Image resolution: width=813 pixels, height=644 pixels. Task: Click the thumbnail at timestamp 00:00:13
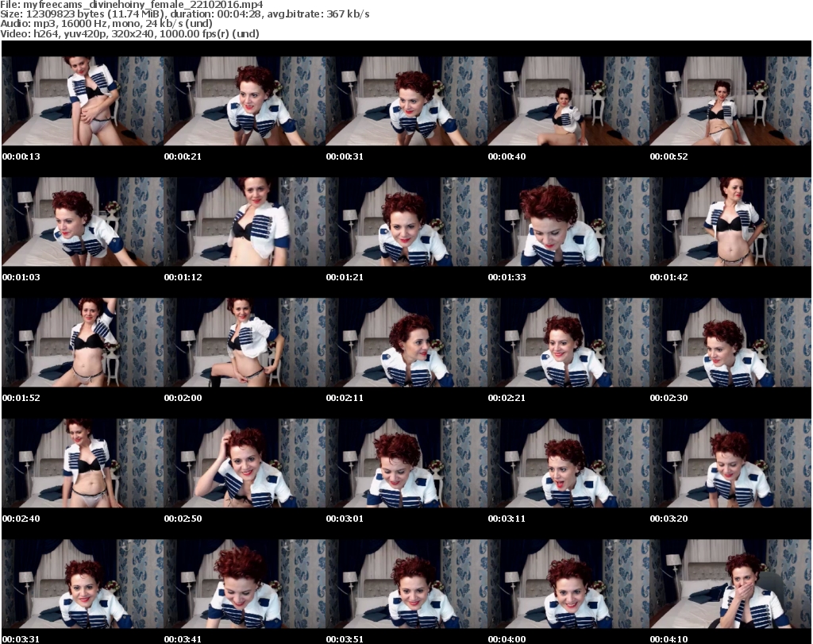coord(83,100)
